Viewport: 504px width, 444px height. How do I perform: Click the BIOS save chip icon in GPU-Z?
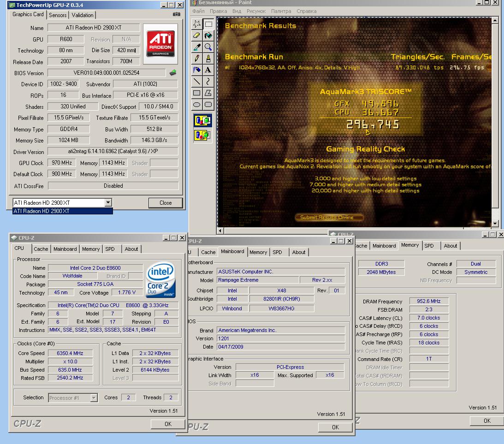coord(173,72)
